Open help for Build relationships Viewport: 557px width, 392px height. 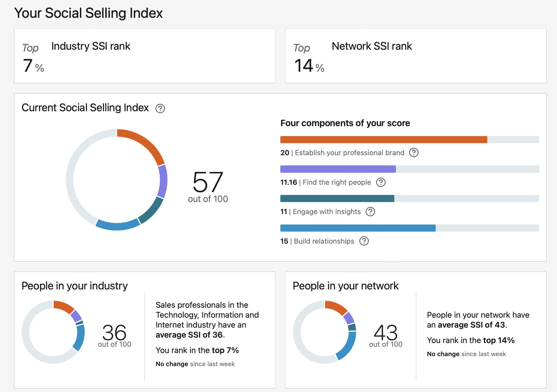point(364,241)
